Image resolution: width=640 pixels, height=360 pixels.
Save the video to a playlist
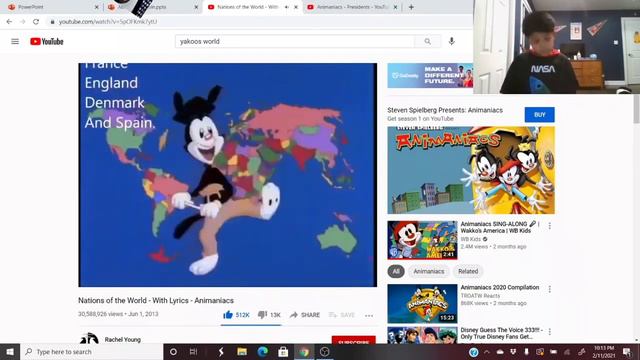click(342, 315)
